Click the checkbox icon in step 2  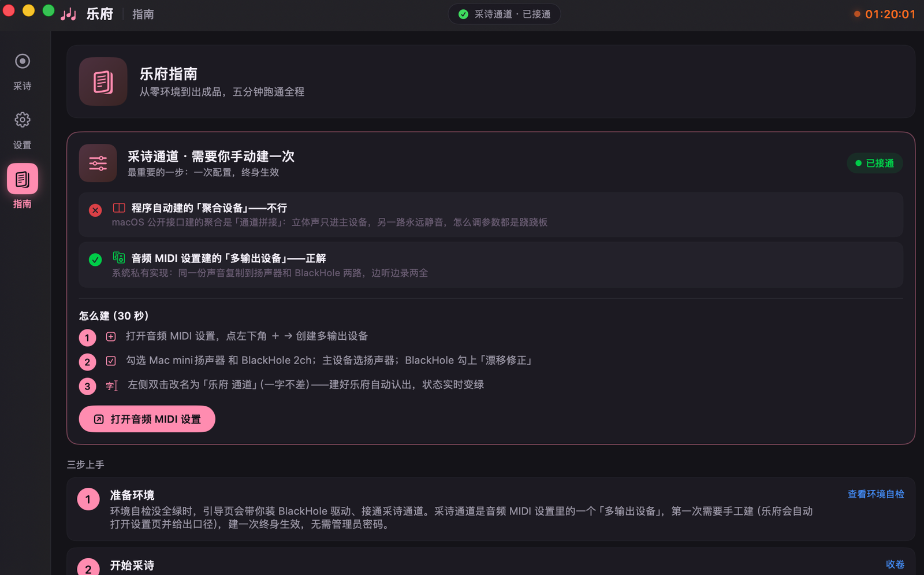pos(111,361)
